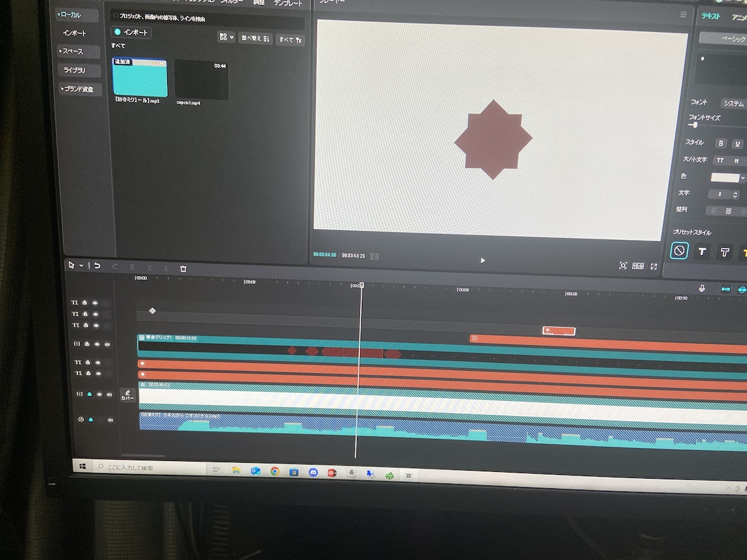
Task: Select the no-style preset icon
Action: coord(679,250)
